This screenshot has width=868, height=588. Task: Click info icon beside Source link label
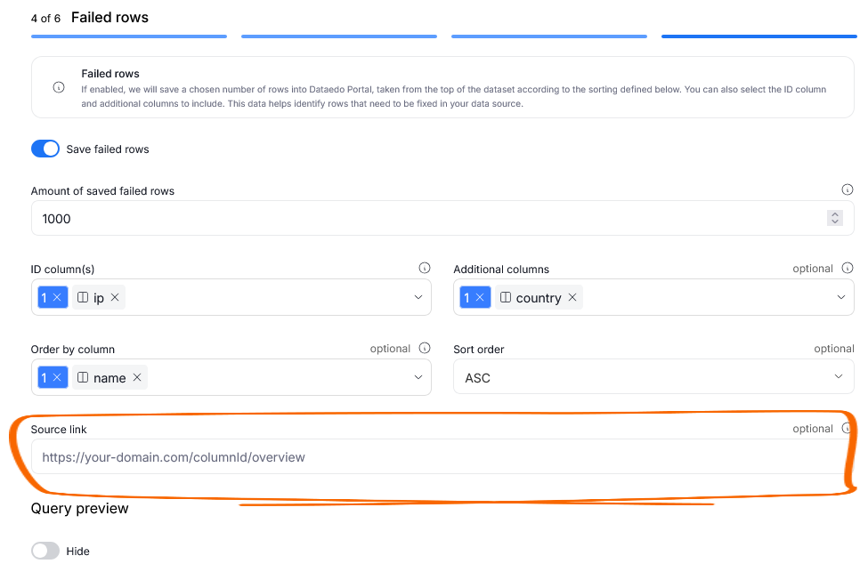847,429
